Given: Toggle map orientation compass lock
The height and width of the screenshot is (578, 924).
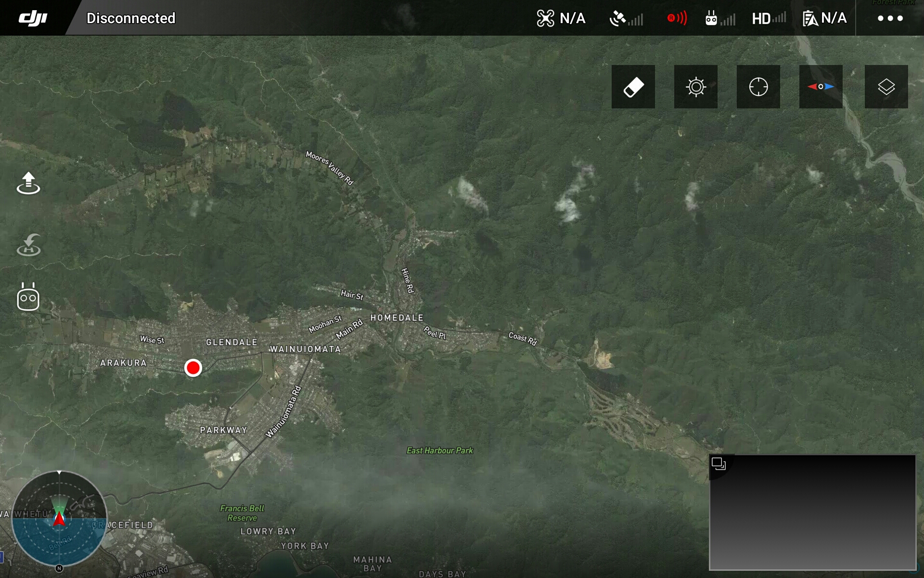Looking at the screenshot, I should (821, 87).
